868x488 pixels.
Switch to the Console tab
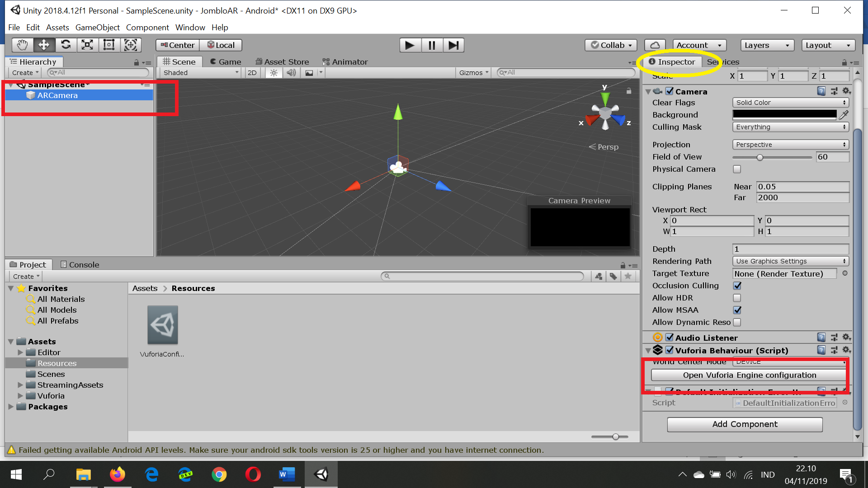80,265
